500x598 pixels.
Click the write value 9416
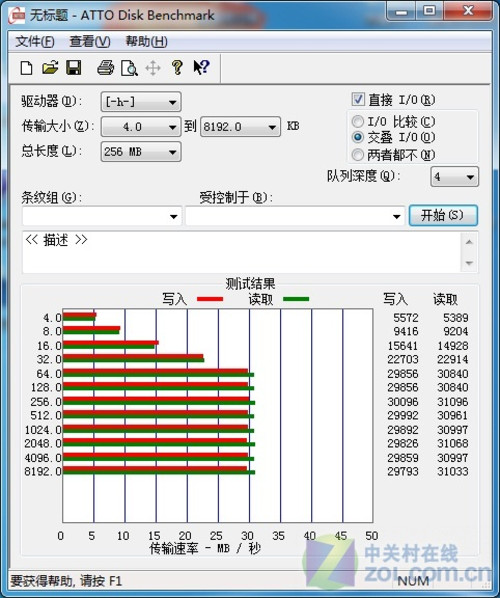(406, 331)
